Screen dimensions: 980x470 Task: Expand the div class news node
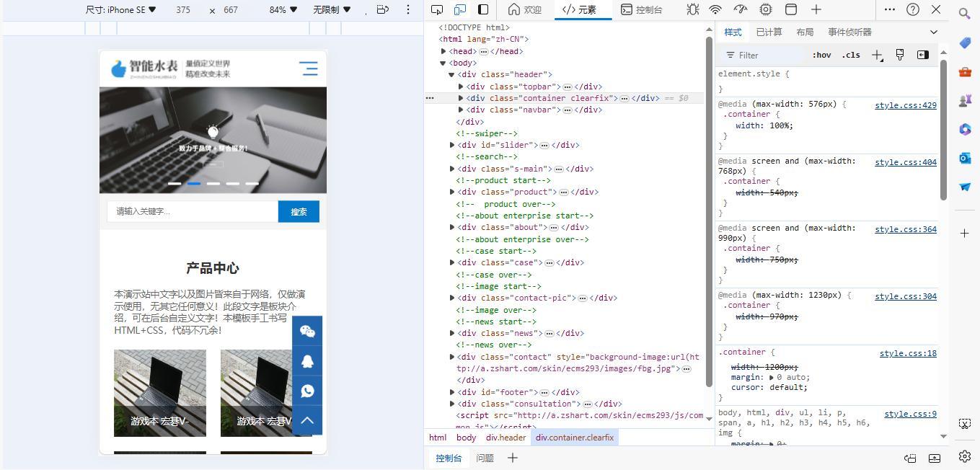click(x=452, y=333)
